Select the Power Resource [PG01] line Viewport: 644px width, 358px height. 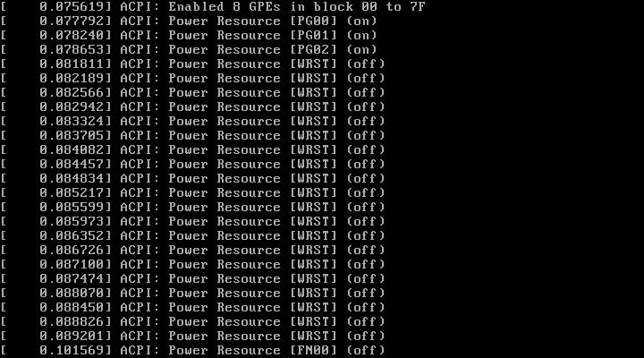point(189,35)
